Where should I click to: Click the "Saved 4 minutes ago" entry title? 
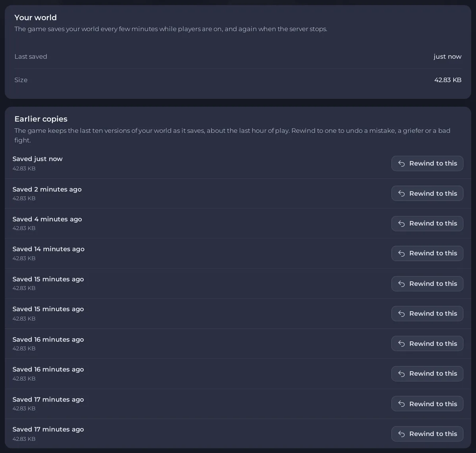(47, 219)
